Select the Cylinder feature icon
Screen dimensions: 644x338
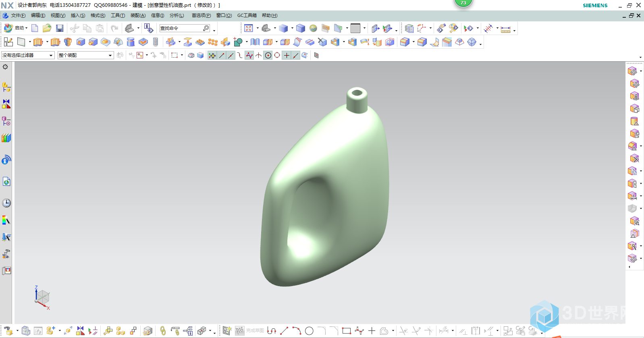tap(131, 42)
